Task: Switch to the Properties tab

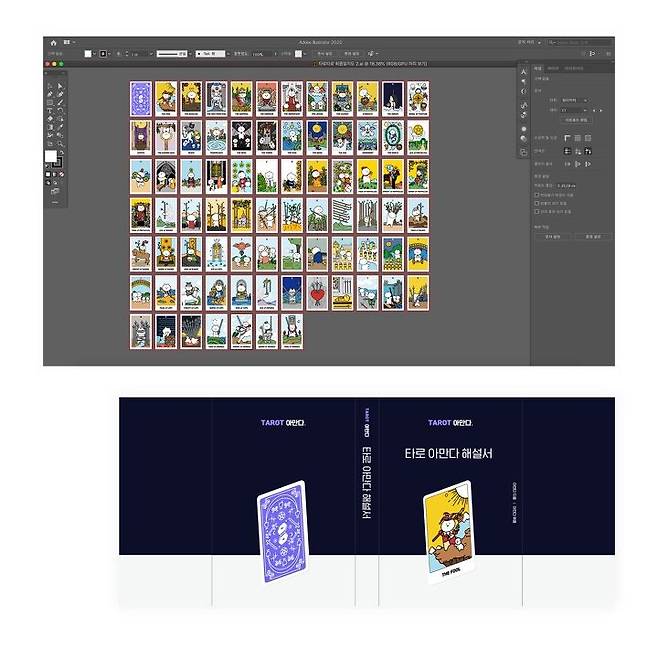Action: (537, 68)
